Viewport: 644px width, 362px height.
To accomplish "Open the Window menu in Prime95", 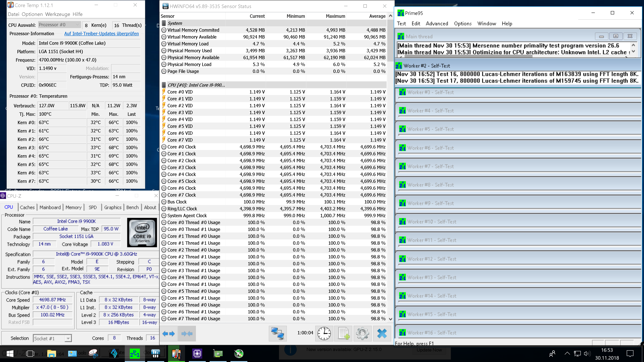I will (487, 23).
